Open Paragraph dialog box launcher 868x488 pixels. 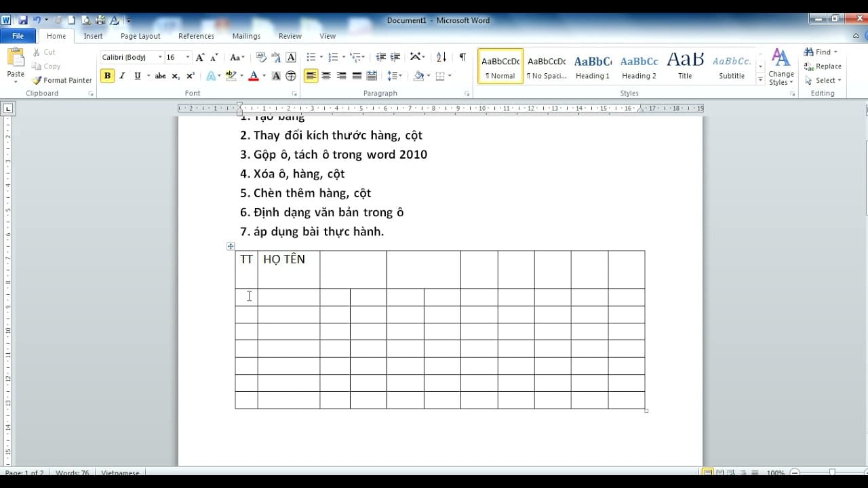467,94
